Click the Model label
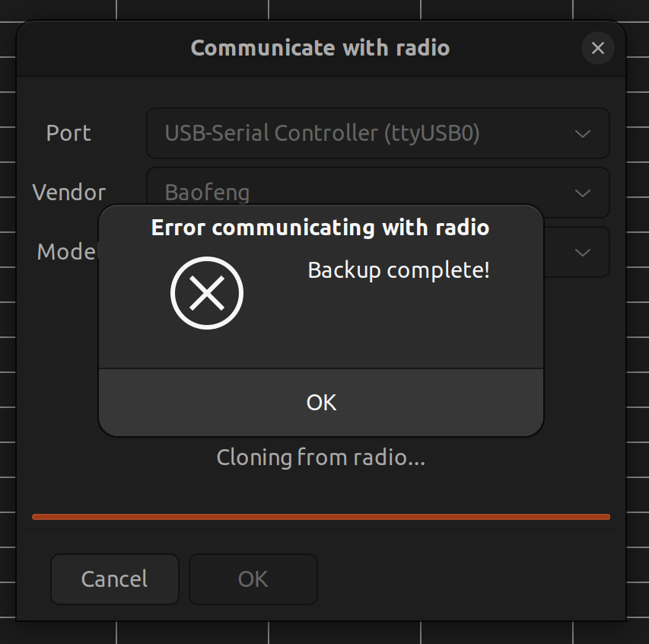The image size is (649, 644). 67,252
